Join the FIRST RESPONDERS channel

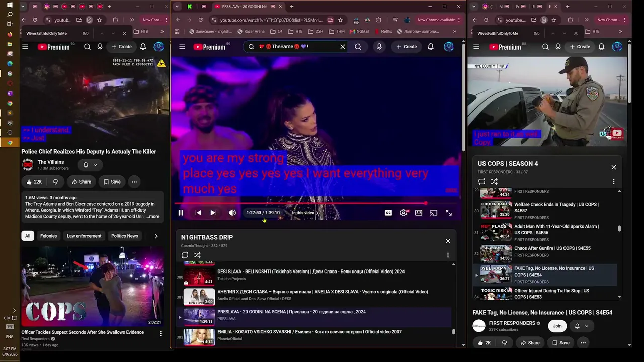pos(557,326)
